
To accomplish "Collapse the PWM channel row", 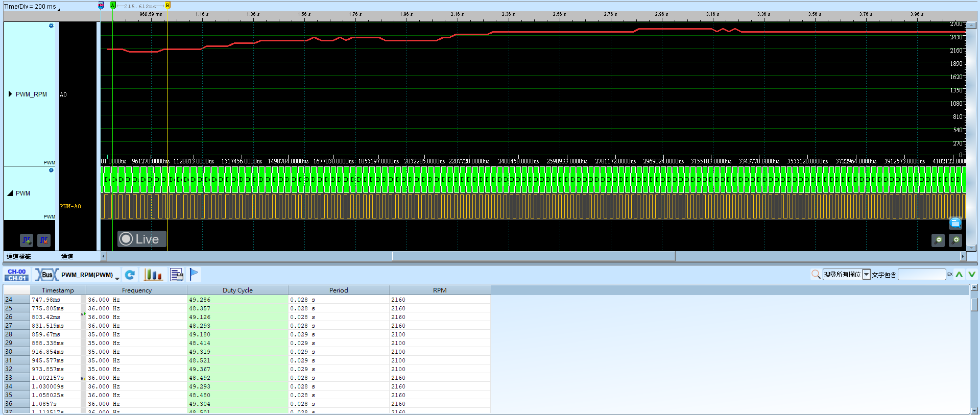I will (10, 193).
